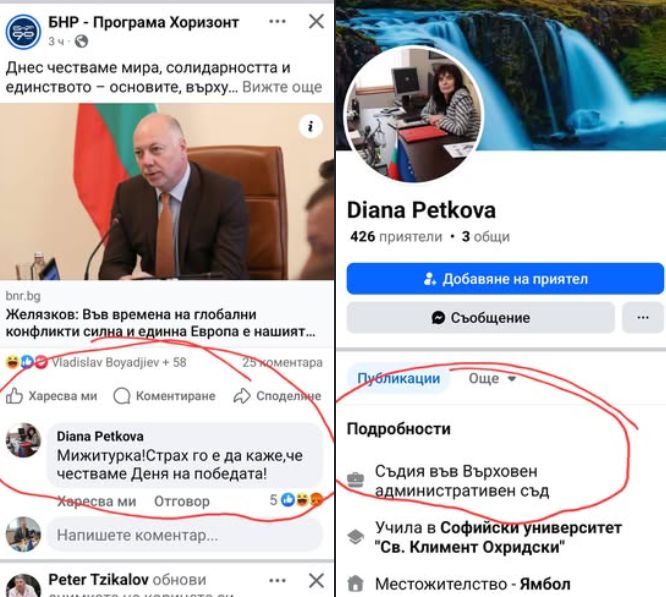This screenshot has height=597, width=666.
Task: Focus the Напишете коментар input field
Action: pyautogui.click(x=184, y=535)
